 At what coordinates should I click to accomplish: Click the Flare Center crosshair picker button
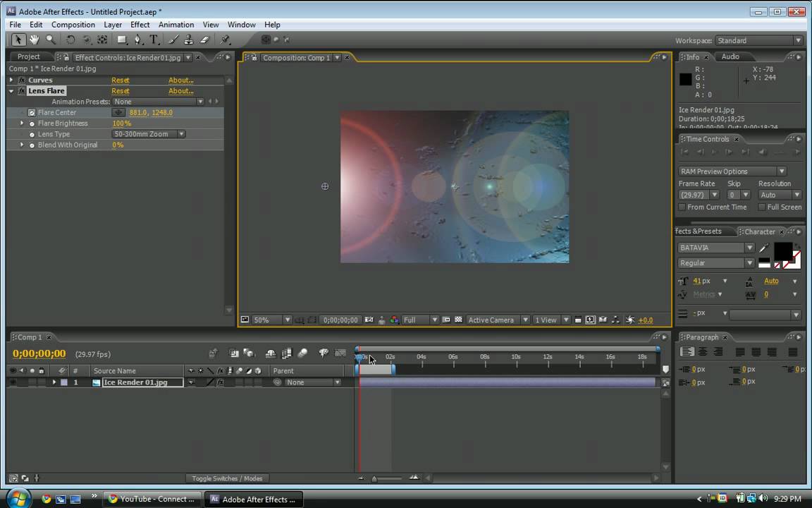(118, 112)
